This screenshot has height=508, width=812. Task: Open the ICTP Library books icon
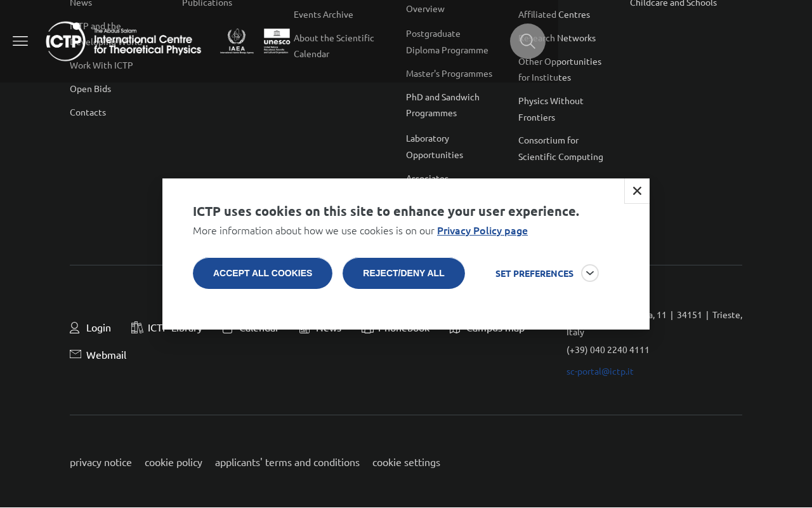click(137, 328)
